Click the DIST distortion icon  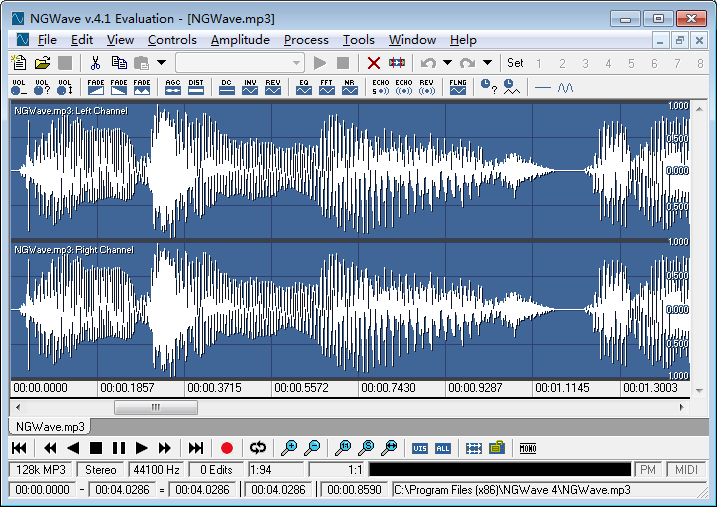click(x=196, y=87)
